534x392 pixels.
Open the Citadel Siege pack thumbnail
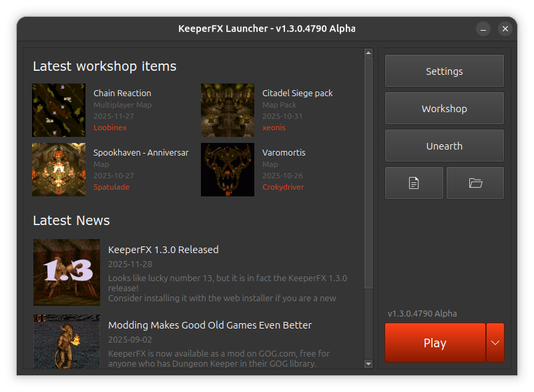228,110
